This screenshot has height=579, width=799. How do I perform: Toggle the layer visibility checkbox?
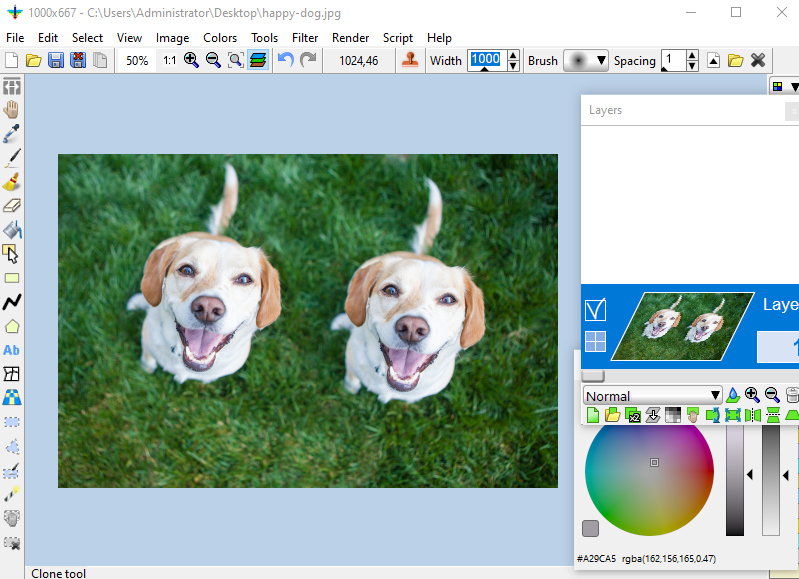click(595, 310)
